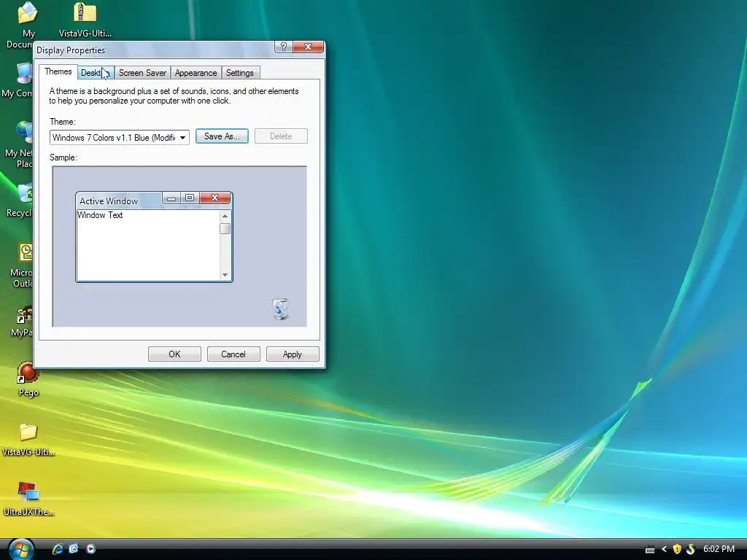The image size is (747, 560).
Task: Click the keyboard icon in system tray
Action: [650, 550]
